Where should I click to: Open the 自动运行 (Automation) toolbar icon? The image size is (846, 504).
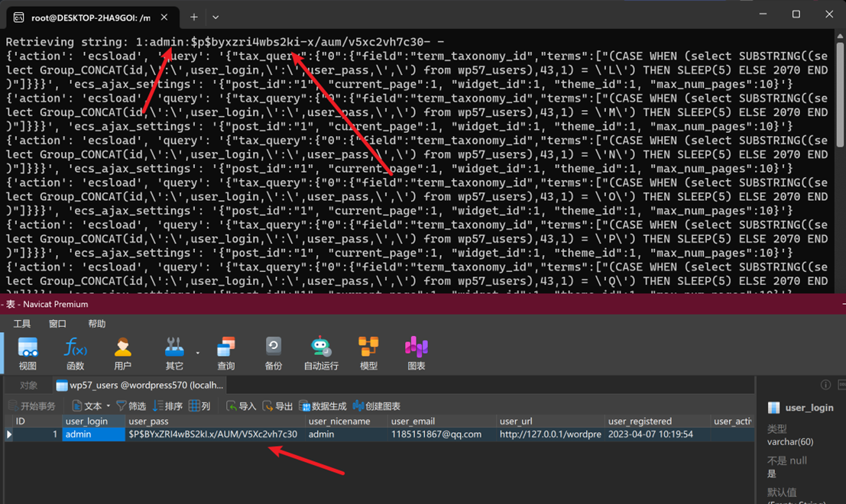(321, 354)
